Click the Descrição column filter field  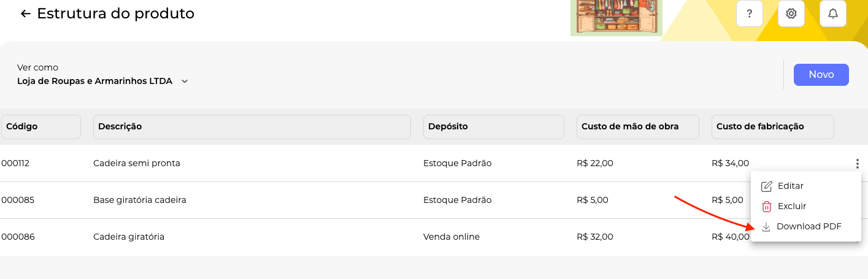[x=252, y=127]
